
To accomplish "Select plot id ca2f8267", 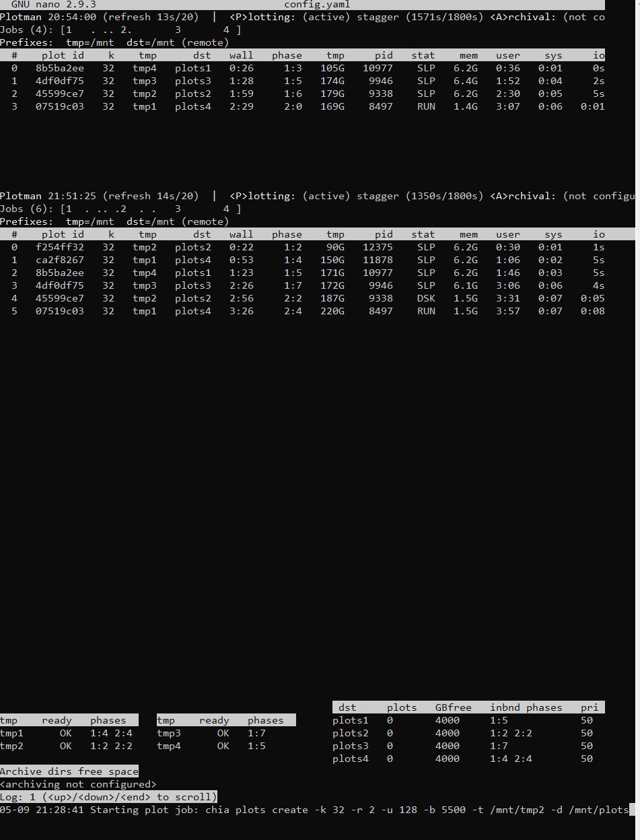I will [60, 260].
